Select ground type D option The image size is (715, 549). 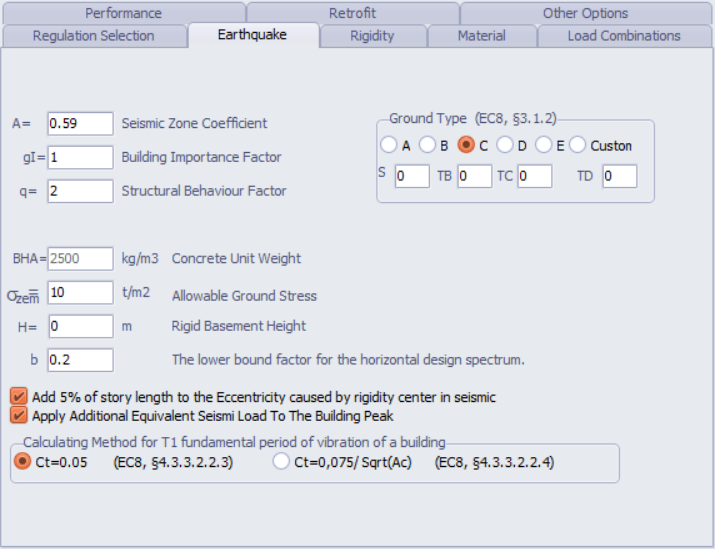click(505, 145)
